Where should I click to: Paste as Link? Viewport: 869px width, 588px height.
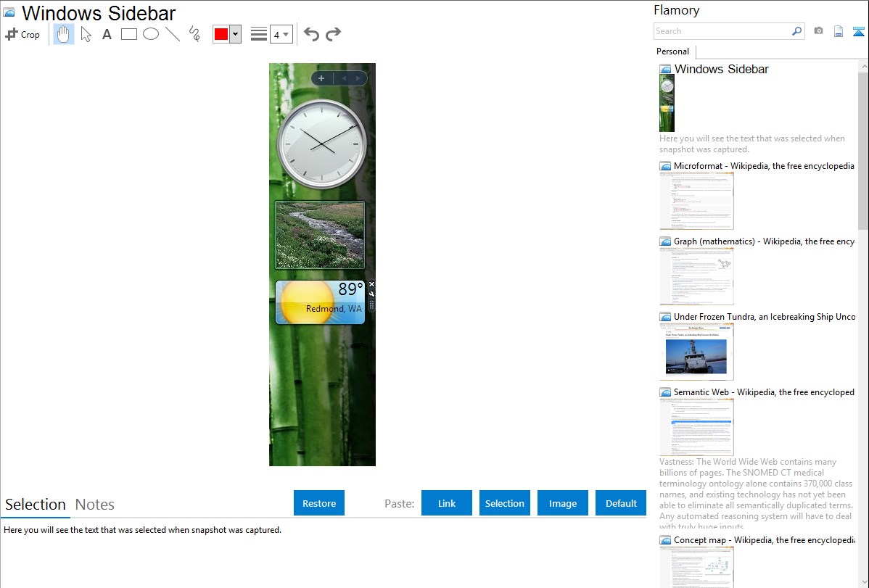[x=447, y=503]
